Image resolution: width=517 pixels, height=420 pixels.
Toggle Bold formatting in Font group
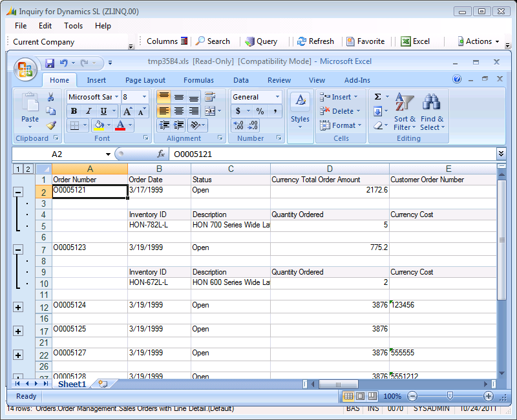[74, 111]
